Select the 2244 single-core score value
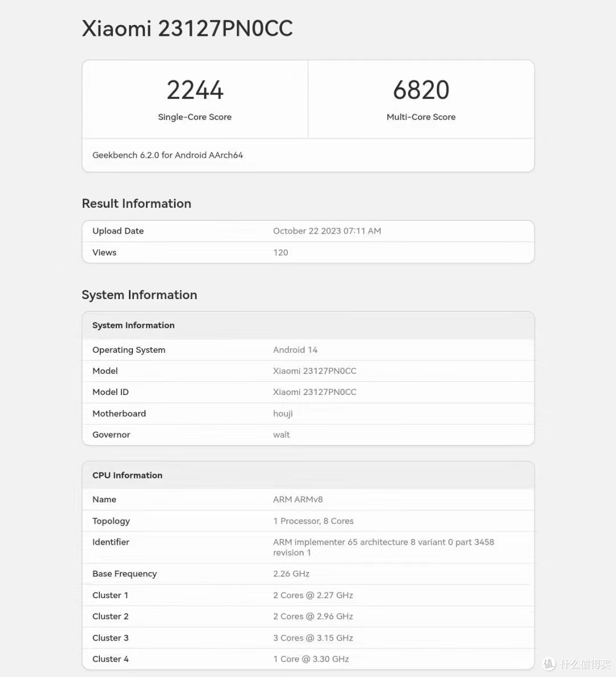616x677 pixels. pos(195,90)
